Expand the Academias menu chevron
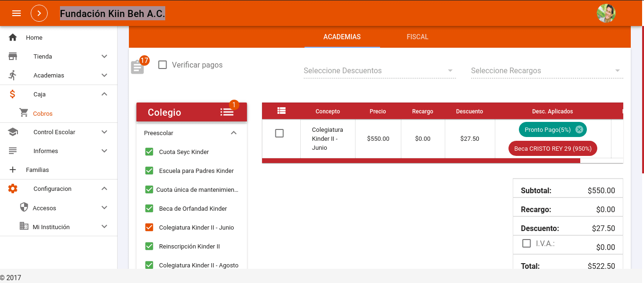This screenshot has height=283, width=644. tap(104, 75)
